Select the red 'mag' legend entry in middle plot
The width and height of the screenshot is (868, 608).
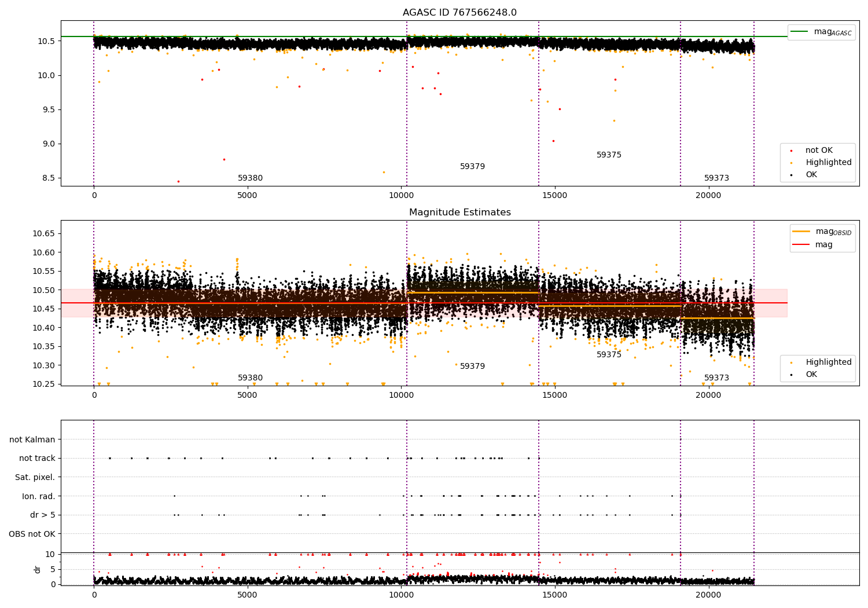pyautogui.click(x=813, y=244)
